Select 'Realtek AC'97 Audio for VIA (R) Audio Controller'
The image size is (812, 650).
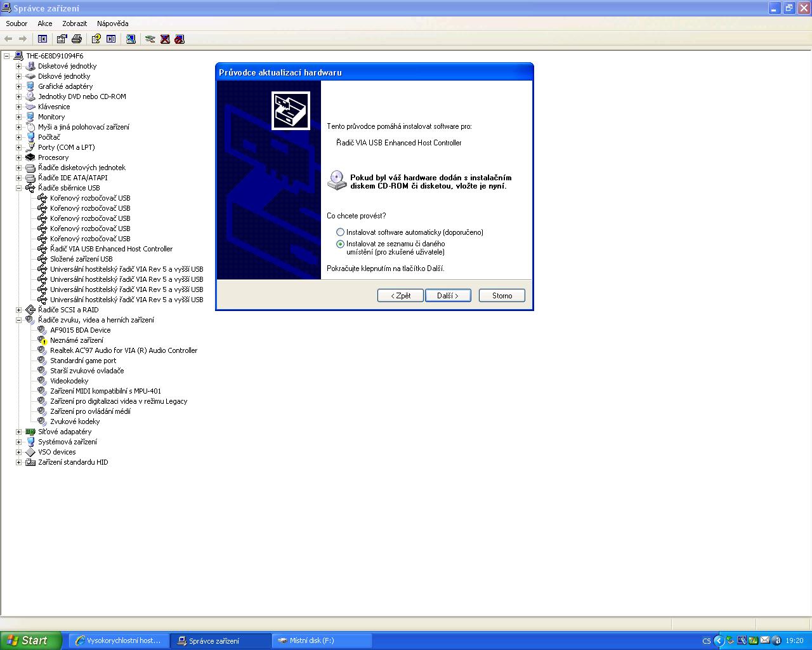pyautogui.click(x=124, y=350)
